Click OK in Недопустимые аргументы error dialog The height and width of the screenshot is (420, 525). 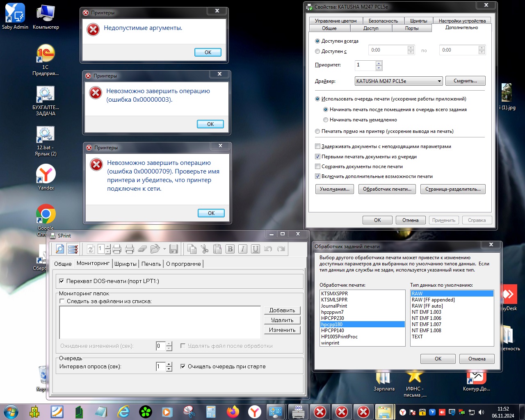[x=208, y=52]
